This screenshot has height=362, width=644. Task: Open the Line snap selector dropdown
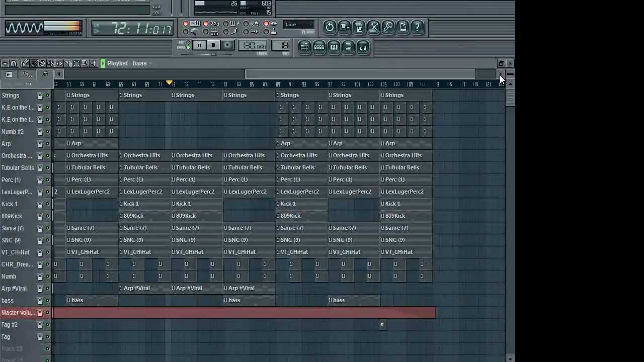[x=298, y=25]
